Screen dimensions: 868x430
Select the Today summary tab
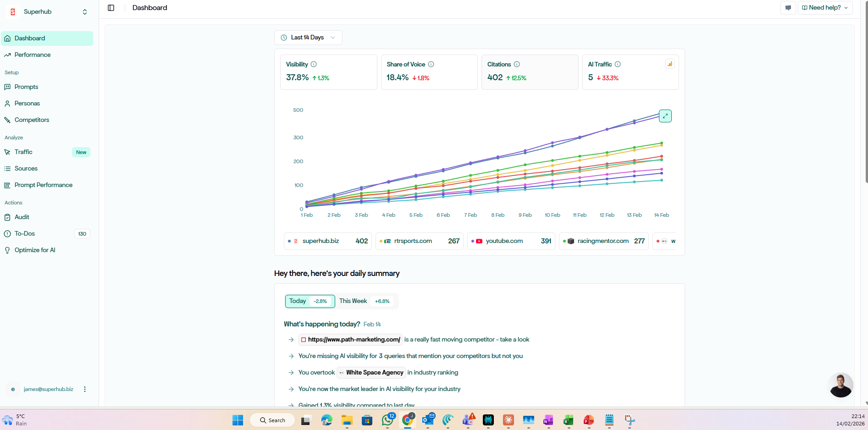click(310, 301)
